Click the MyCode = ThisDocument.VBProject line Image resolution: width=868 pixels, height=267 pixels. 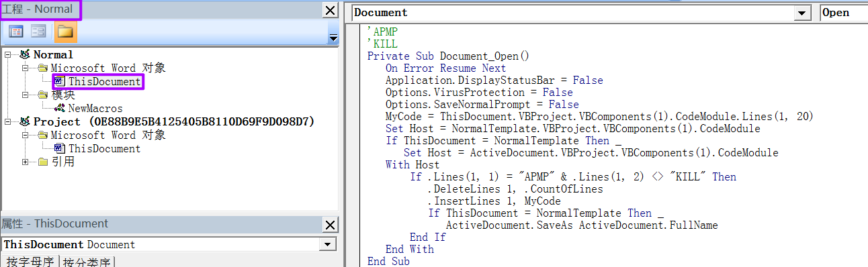tap(599, 117)
